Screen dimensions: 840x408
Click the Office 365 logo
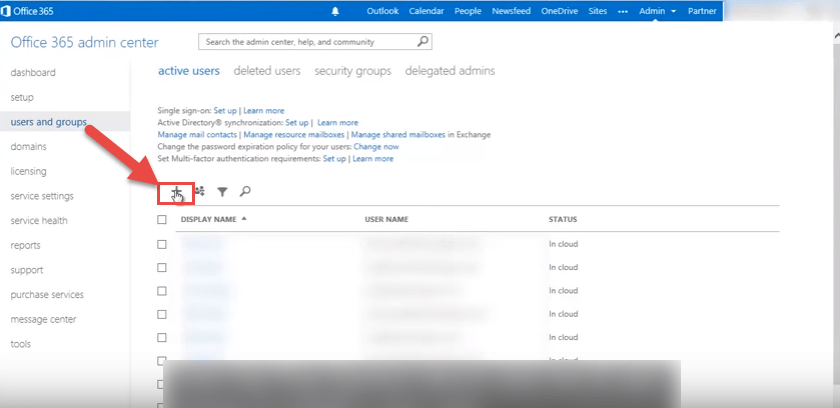click(x=28, y=11)
